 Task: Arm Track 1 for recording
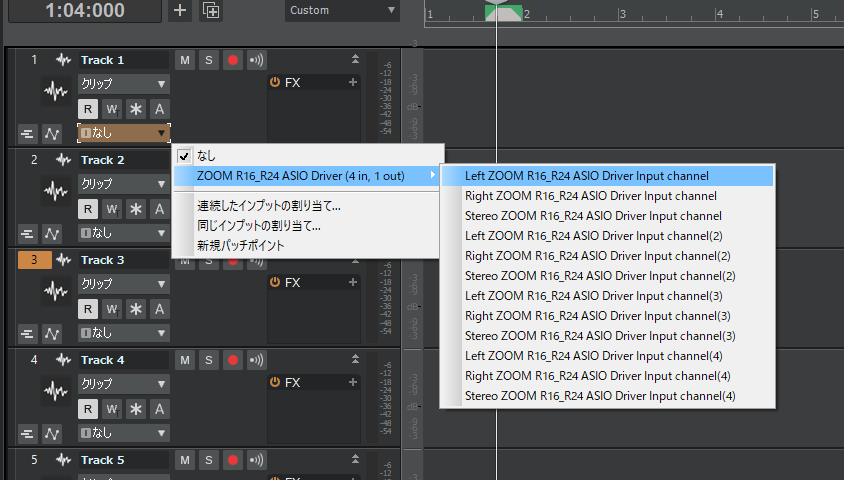(x=233, y=60)
